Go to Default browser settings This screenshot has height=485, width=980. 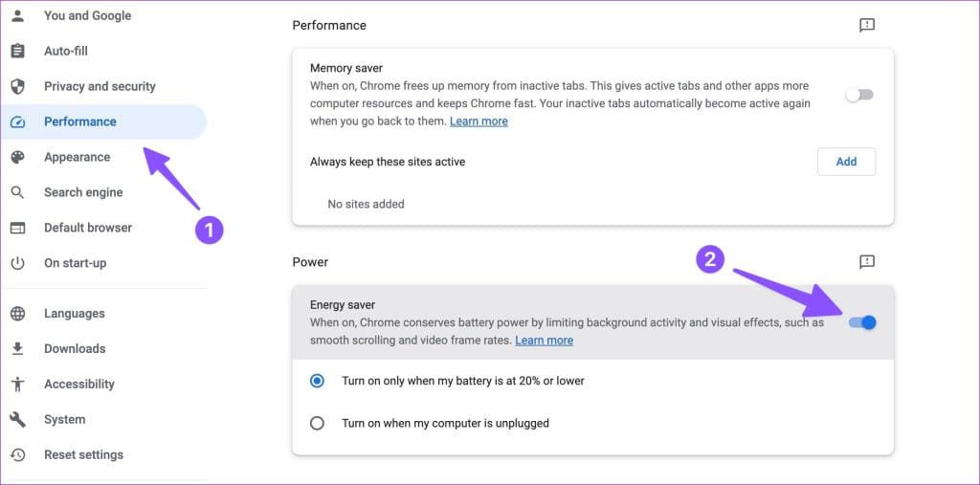click(88, 228)
